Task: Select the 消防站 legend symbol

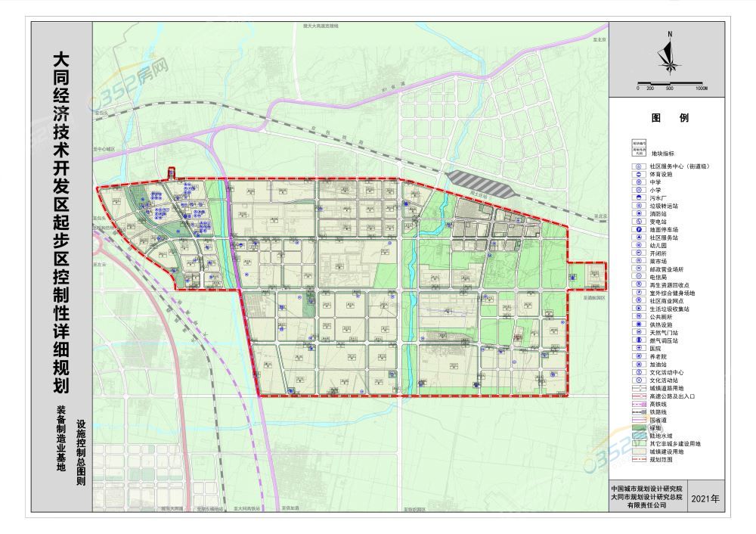Action: pyautogui.click(x=638, y=213)
